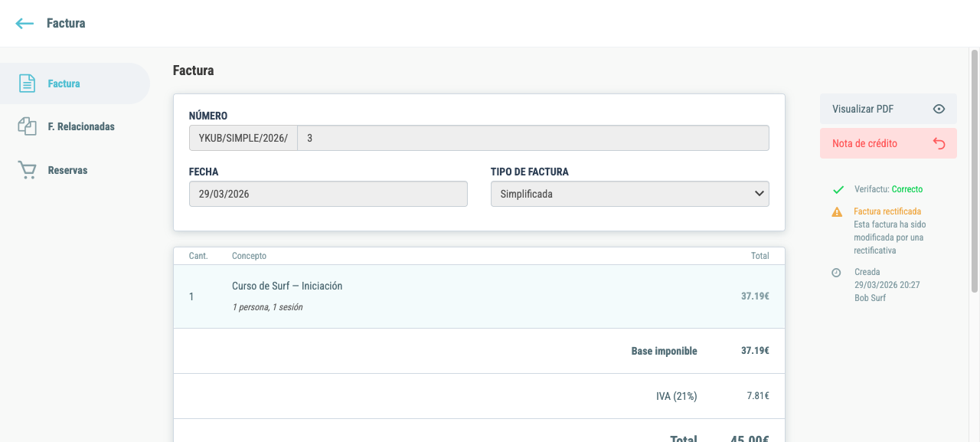Viewport: 980px width, 442px height.
Task: Click the vertical page scrollbar
Action: pos(975,171)
